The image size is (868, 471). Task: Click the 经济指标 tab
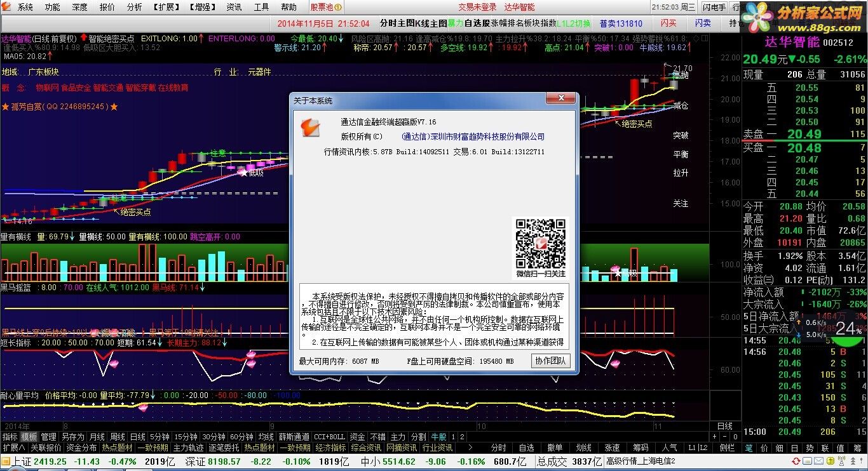[331, 448]
